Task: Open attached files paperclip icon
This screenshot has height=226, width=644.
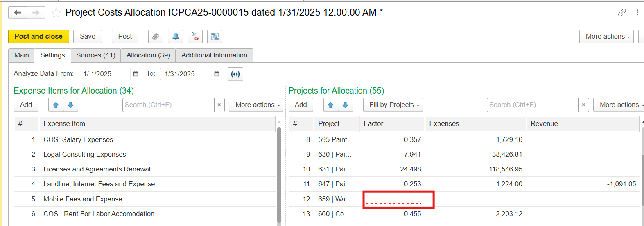Action: click(x=156, y=37)
